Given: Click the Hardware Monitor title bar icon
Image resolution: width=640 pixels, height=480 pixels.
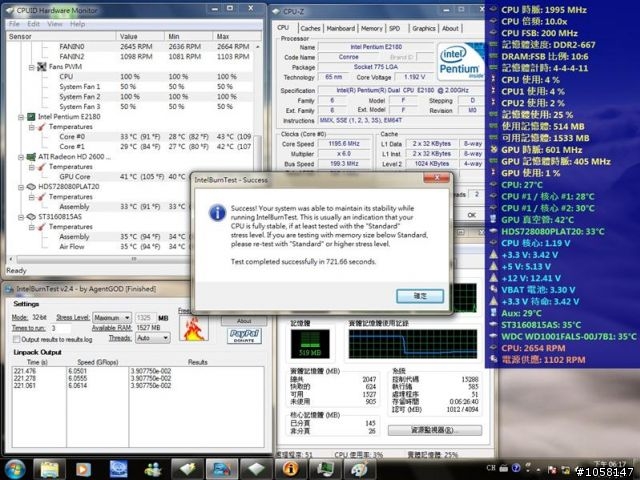Looking at the screenshot, I should click(x=10, y=10).
